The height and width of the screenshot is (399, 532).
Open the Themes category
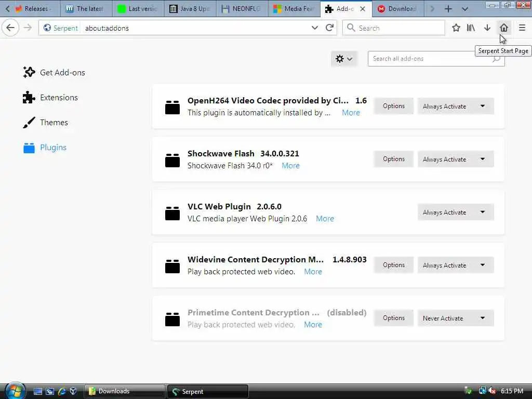point(46,123)
